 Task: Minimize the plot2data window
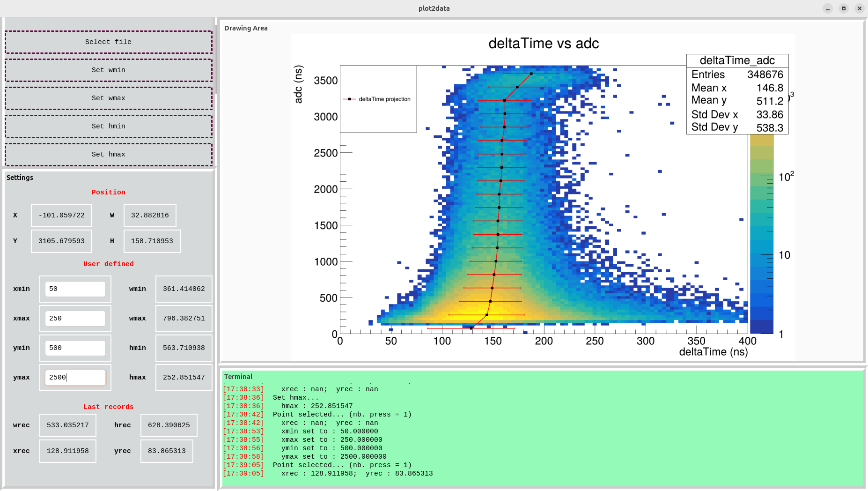coord(828,8)
